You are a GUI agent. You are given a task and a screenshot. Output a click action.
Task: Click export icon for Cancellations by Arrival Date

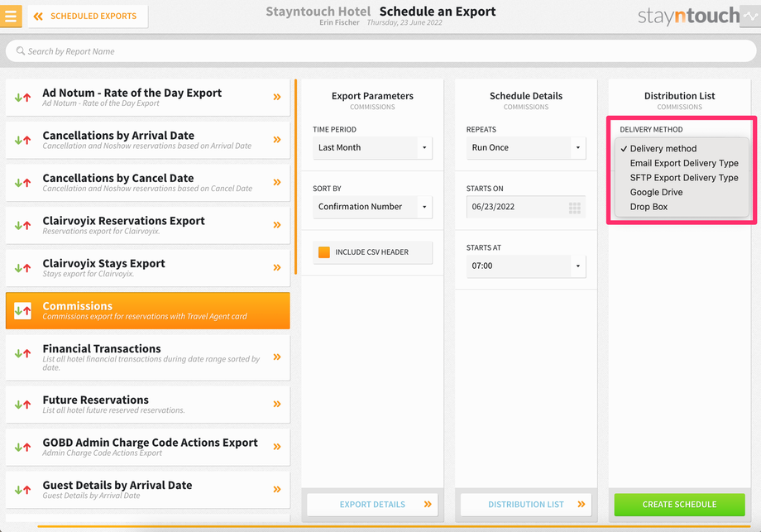point(23,141)
